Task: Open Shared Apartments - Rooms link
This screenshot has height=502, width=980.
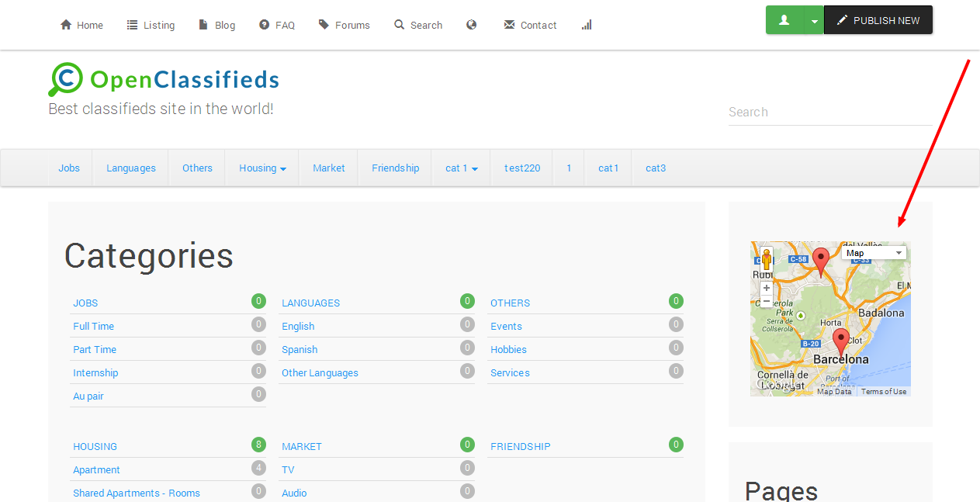Action: 137,493
